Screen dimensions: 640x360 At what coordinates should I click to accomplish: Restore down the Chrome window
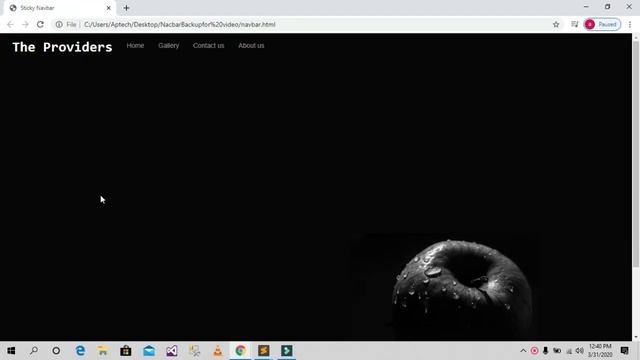coord(607,7)
